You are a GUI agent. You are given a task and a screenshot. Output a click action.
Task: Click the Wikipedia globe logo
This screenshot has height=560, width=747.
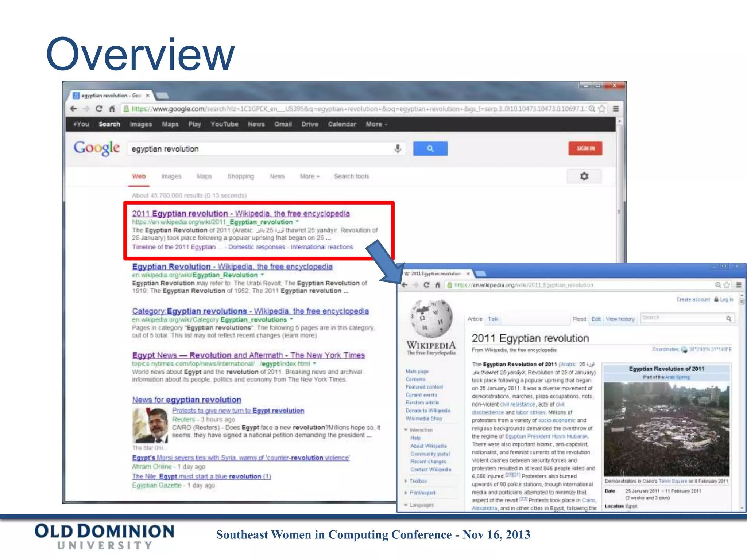tap(431, 318)
